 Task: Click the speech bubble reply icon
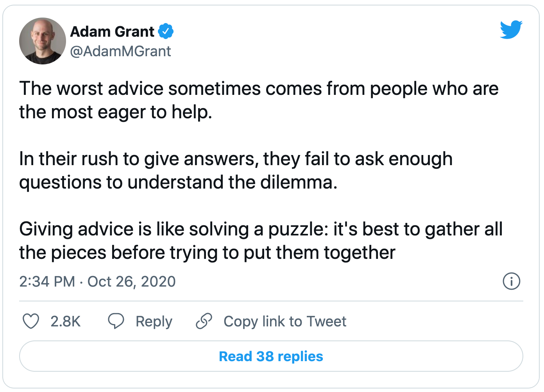coord(116,321)
